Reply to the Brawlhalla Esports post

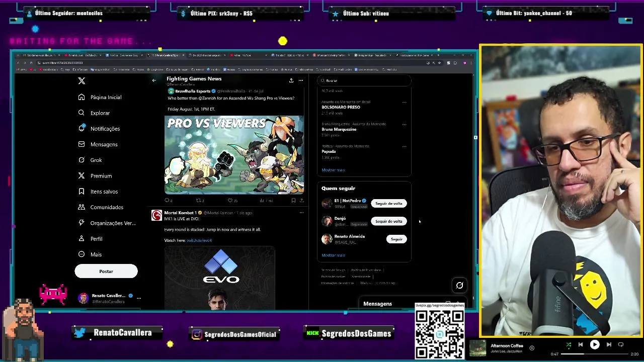168,201
